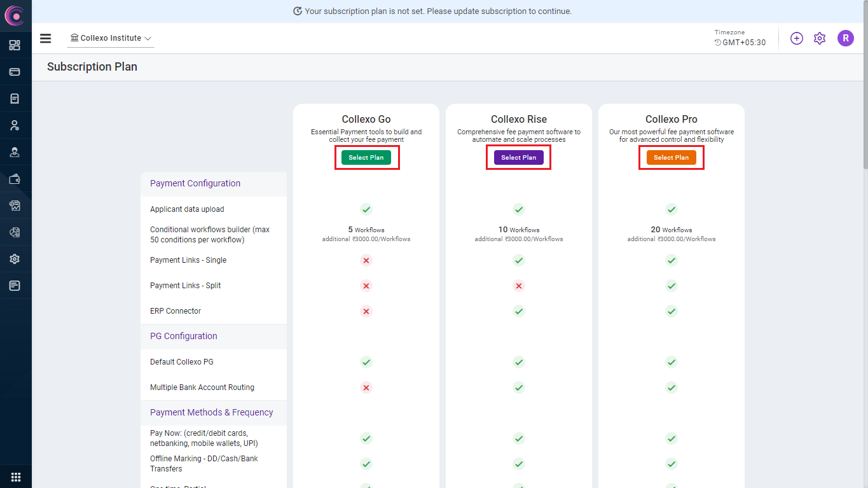
Task: Open the payment card icon in the sidebar
Action: tap(15, 72)
